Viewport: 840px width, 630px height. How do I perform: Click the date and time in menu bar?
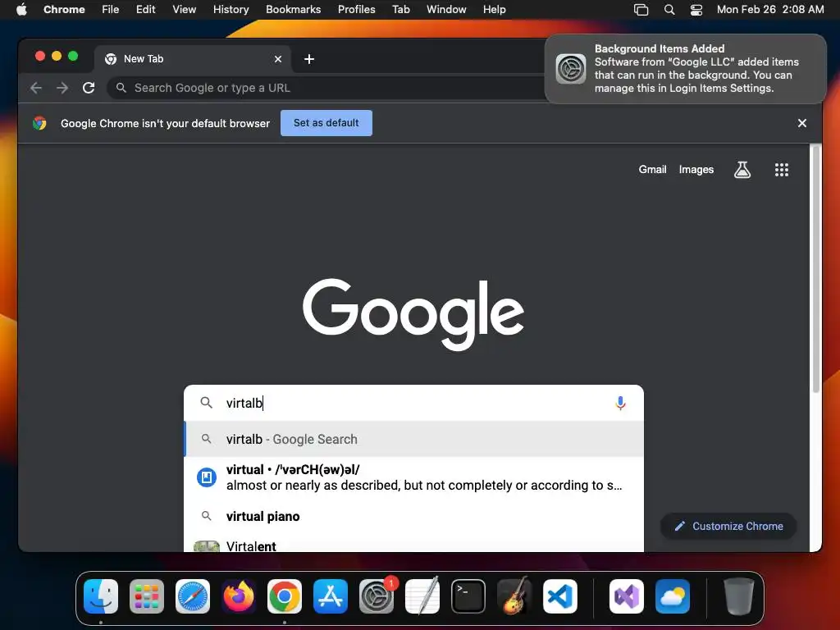(x=770, y=10)
